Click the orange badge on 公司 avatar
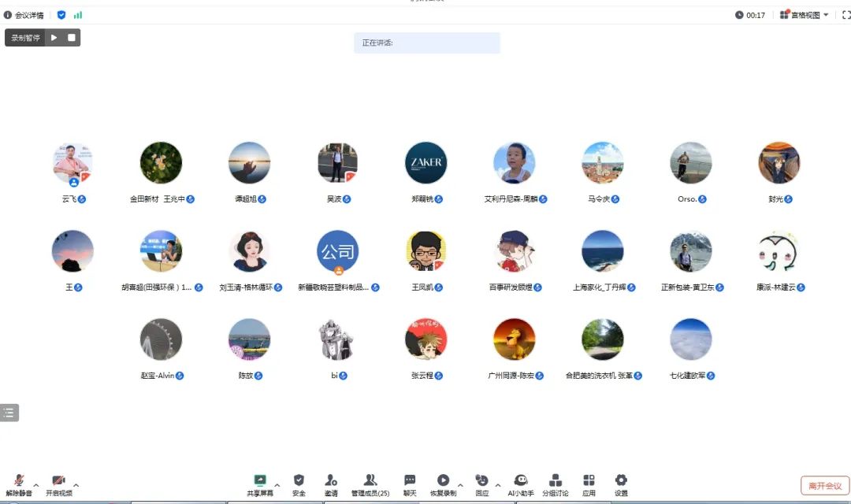The height and width of the screenshot is (504, 851). click(x=339, y=271)
